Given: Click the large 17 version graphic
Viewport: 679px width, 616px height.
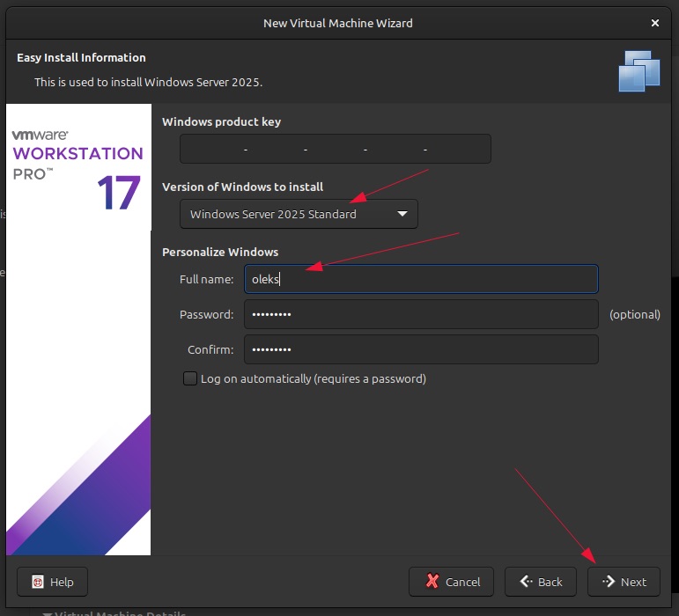Looking at the screenshot, I should [x=118, y=193].
